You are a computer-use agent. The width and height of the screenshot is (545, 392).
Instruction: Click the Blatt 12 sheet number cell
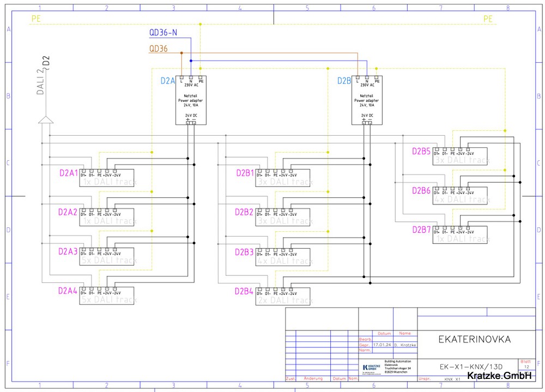tap(526, 364)
